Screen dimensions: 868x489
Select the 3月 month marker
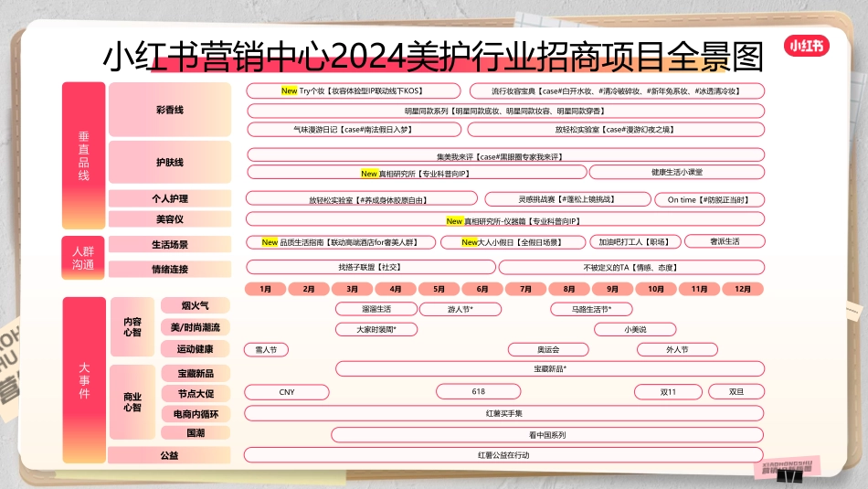pyautogui.click(x=352, y=289)
